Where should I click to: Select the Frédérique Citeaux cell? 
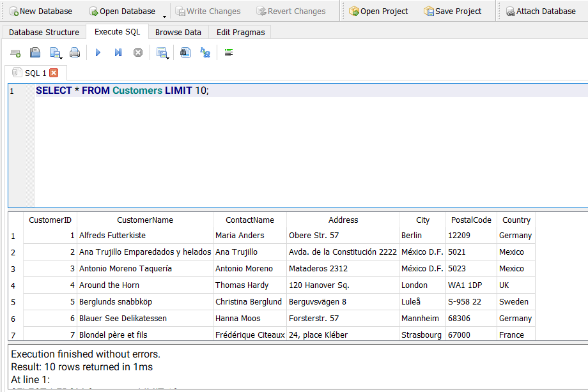pyautogui.click(x=250, y=335)
